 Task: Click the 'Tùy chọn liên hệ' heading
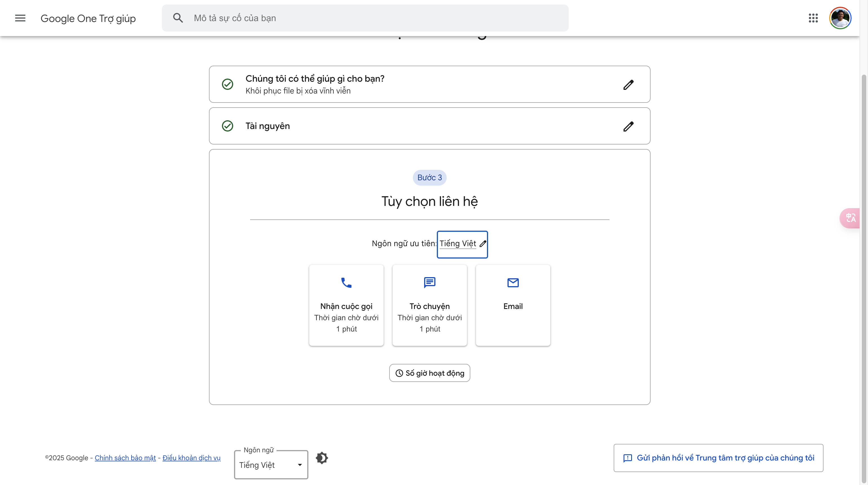[429, 202]
